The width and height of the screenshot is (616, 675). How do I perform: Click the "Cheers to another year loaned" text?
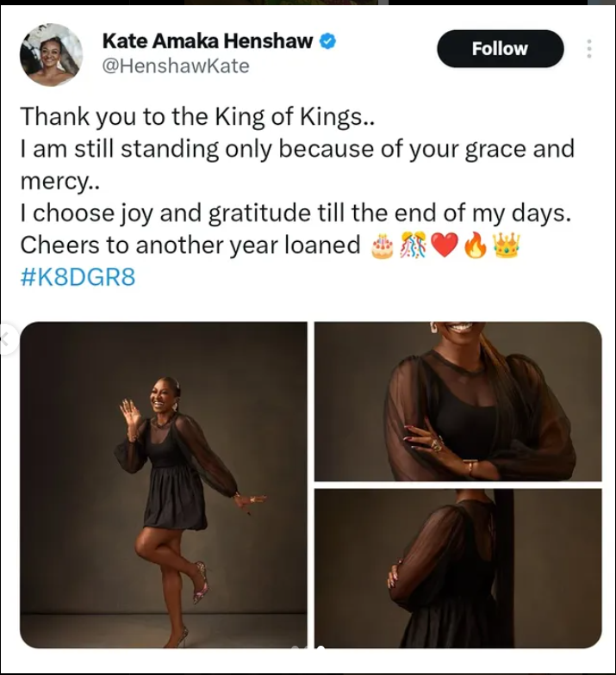(190, 245)
